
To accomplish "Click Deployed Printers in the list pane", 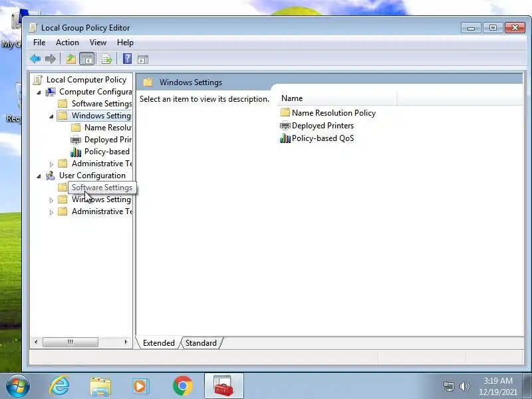I will click(323, 126).
